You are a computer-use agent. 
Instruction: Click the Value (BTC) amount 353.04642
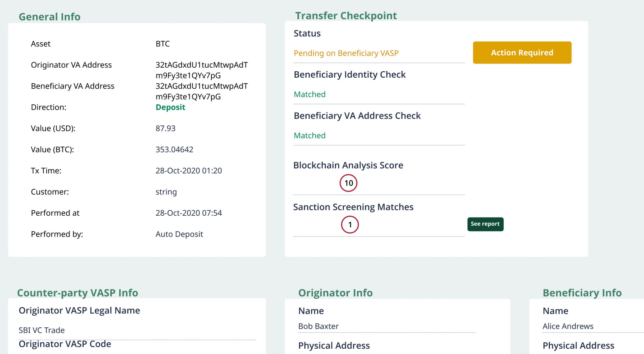coord(174,149)
